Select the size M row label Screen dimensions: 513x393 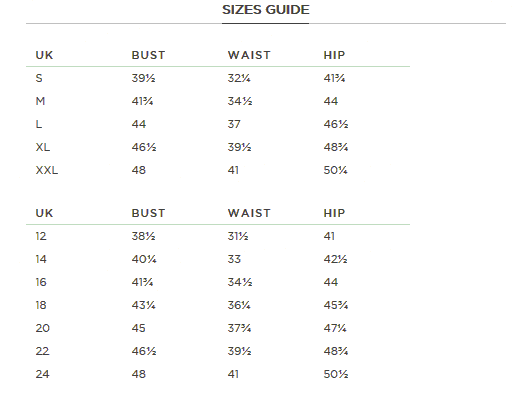pyautogui.click(x=40, y=101)
